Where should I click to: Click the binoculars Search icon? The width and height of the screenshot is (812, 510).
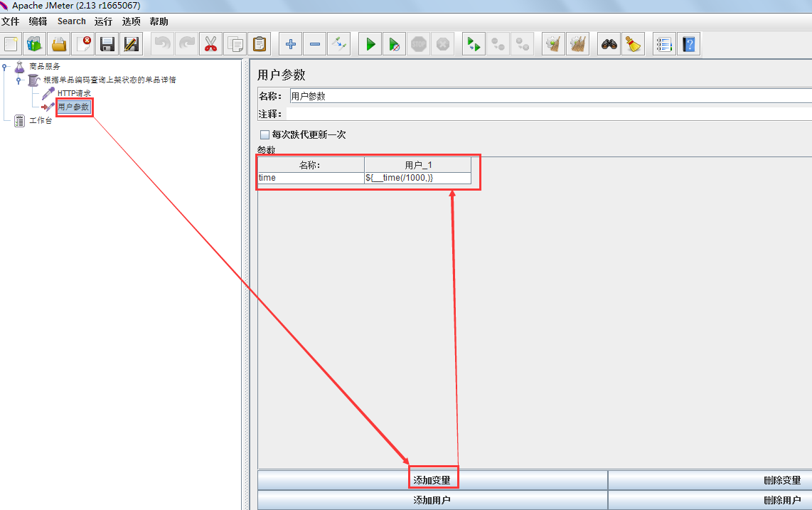[609, 45]
